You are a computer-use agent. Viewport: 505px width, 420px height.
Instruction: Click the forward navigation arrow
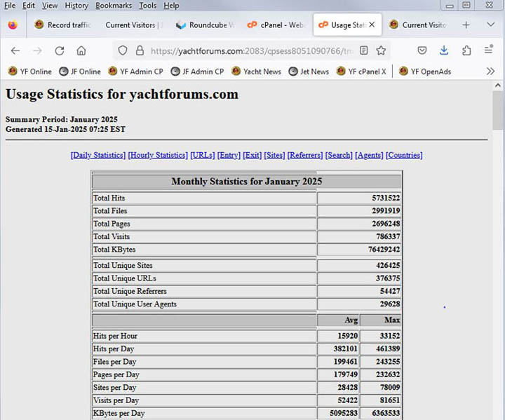37,50
